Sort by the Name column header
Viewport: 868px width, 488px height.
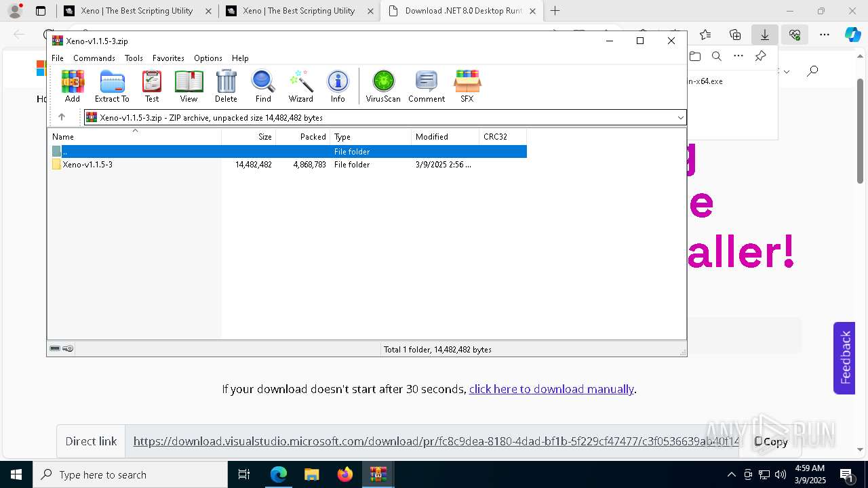point(134,137)
